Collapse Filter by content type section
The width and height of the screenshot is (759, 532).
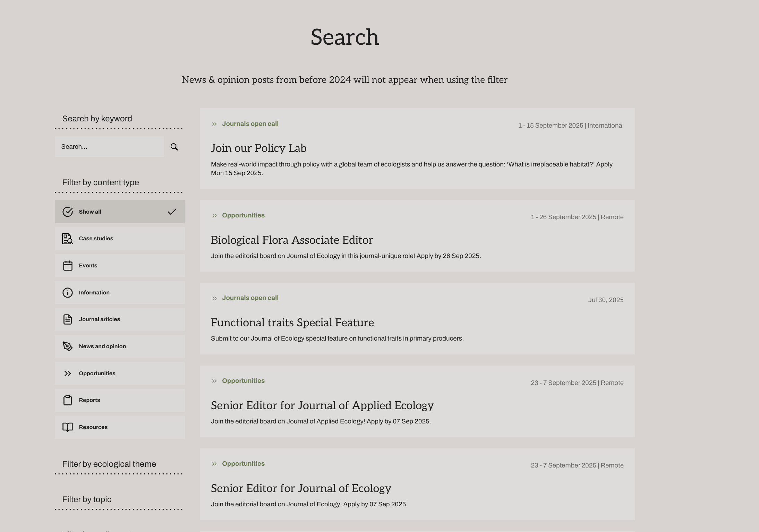click(x=101, y=182)
